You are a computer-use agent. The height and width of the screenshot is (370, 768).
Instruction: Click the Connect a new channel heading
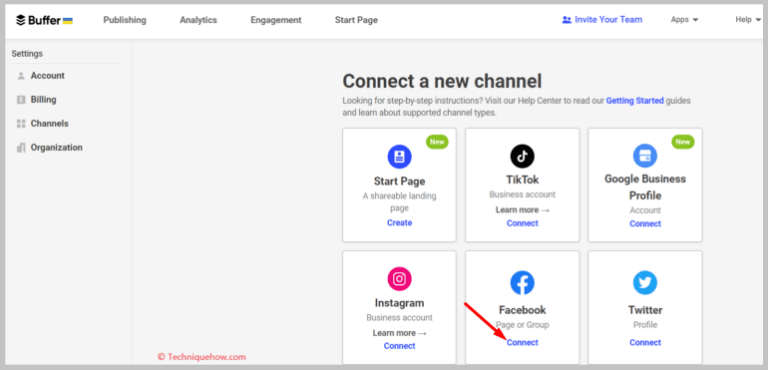(442, 81)
